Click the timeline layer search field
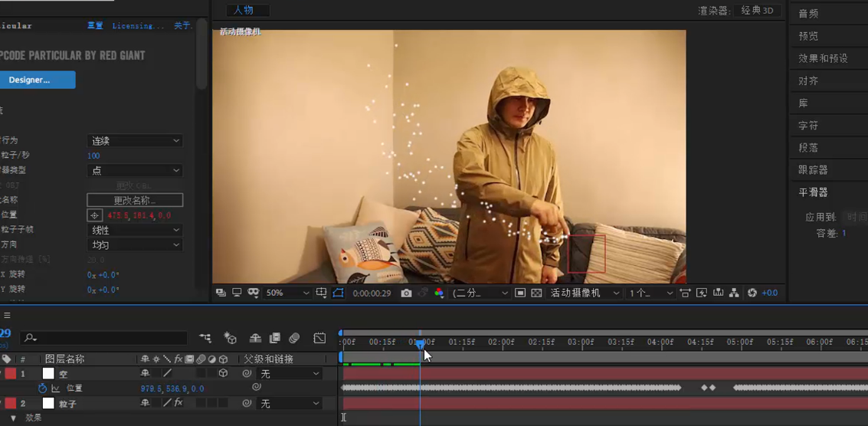 (x=103, y=338)
